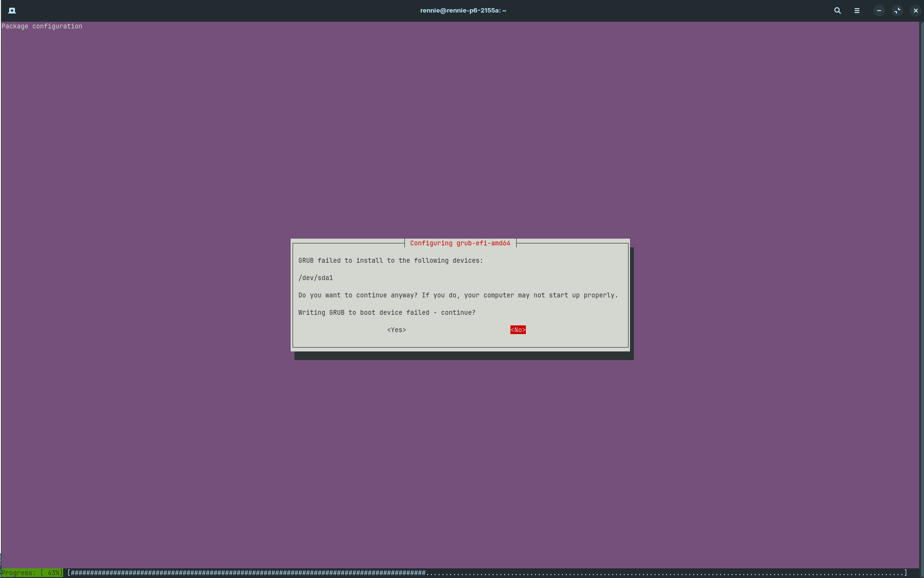Click the search icon in title bar
Viewport: 924px width, 578px height.
(x=837, y=11)
